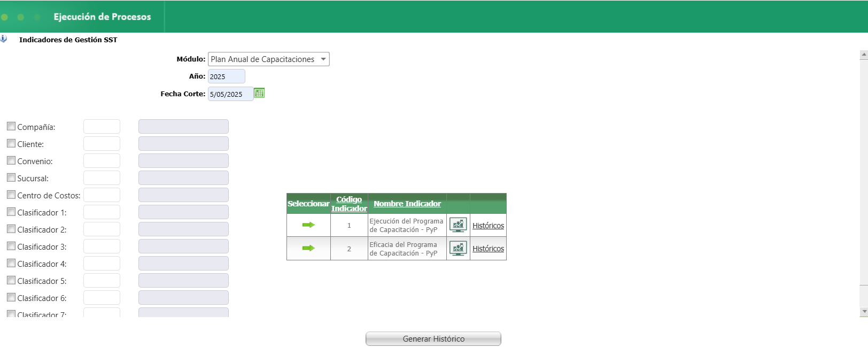This screenshot has width=868, height=355.
Task: Click the Sucursal code input box
Action: click(102, 177)
